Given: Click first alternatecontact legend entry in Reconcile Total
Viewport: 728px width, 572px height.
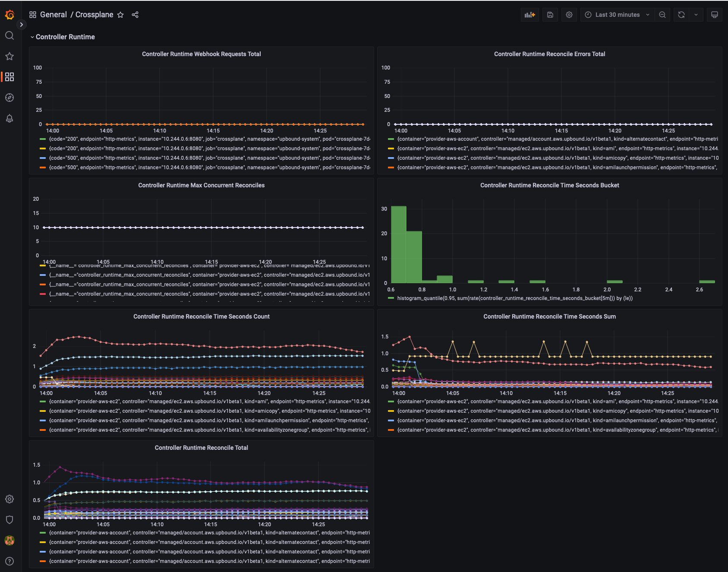Looking at the screenshot, I should click(210, 533).
